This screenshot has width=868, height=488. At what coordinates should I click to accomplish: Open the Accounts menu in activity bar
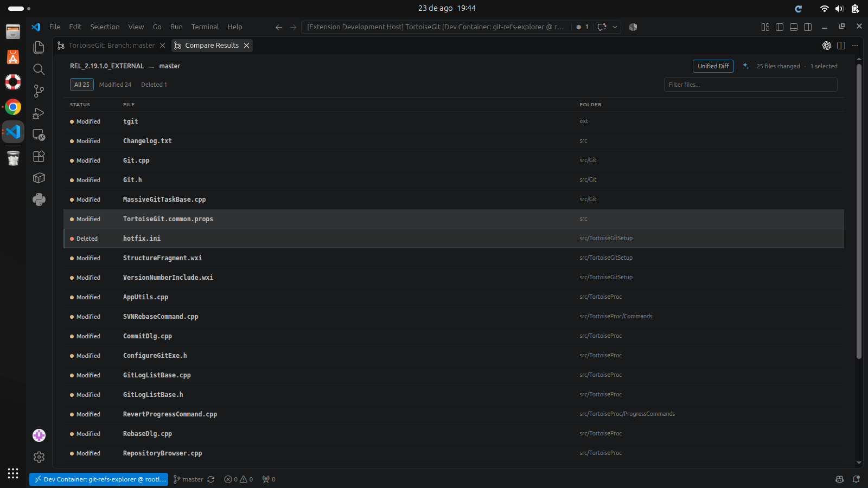click(39, 435)
